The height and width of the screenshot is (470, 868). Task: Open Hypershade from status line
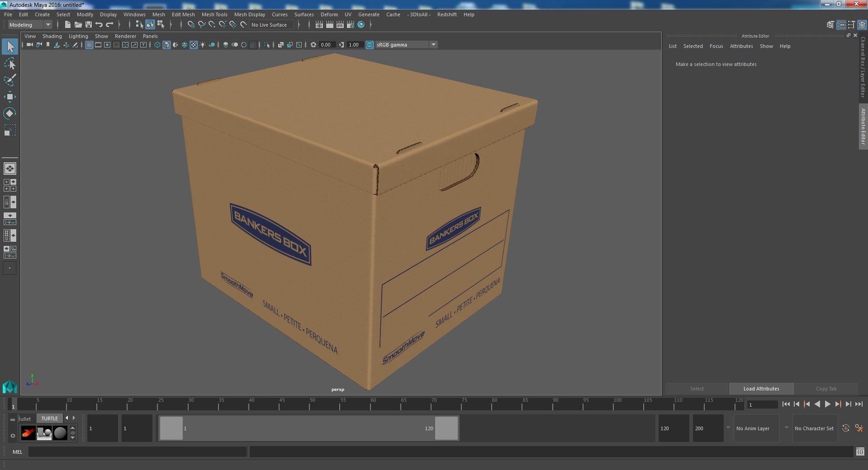[x=361, y=25]
